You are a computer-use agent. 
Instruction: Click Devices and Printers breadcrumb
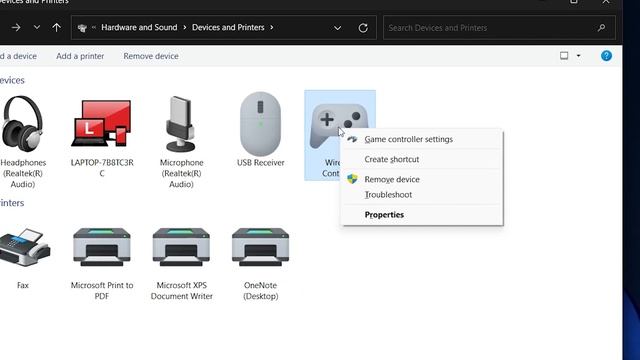pos(228,27)
